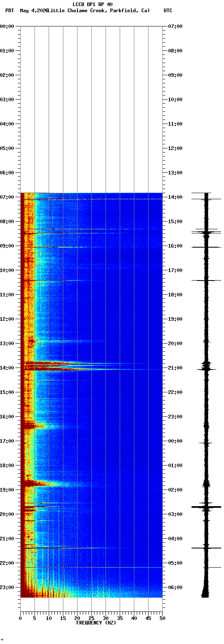Image resolution: width=224 pixels, height=644 pixels.
Task: Click the '13:00' label on the UTC axis
Action: pyautogui.click(x=175, y=173)
